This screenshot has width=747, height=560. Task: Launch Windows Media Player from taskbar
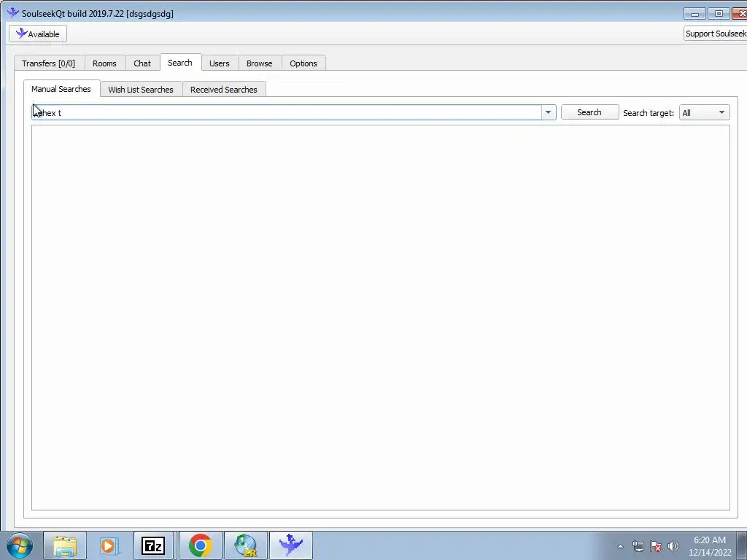109,545
